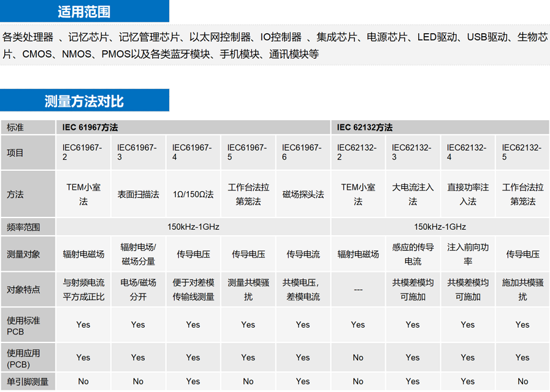
Task: Click the IEC 62132方法 header cell
Action: tap(440, 127)
